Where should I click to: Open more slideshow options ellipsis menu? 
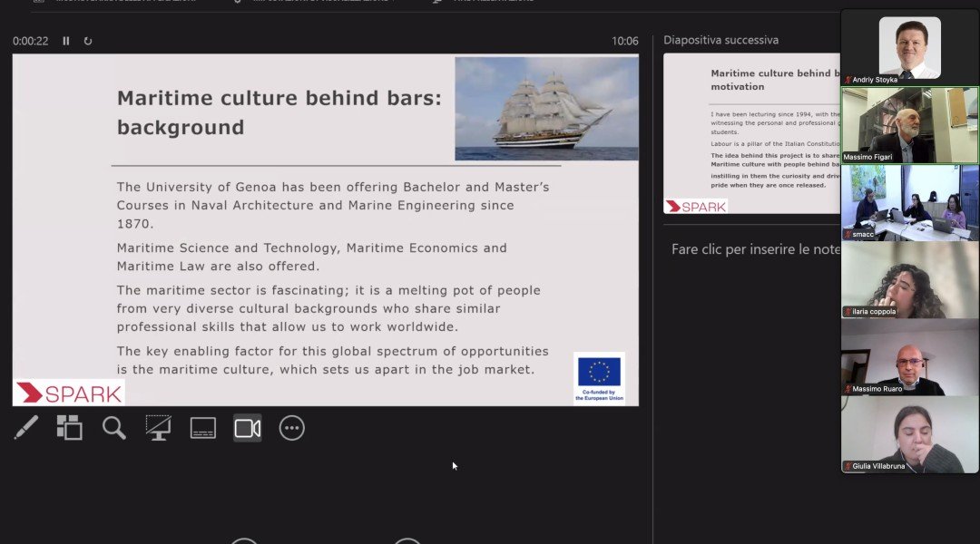[291, 428]
